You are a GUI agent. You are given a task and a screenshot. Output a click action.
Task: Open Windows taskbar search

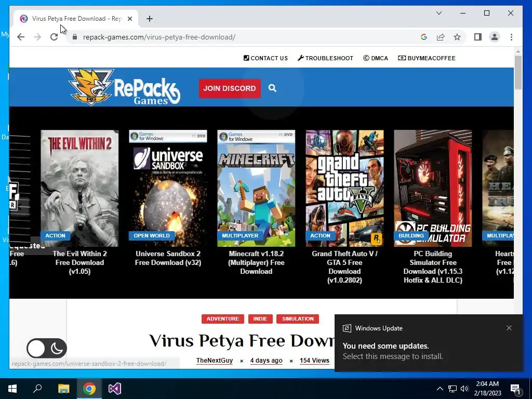pos(37,389)
